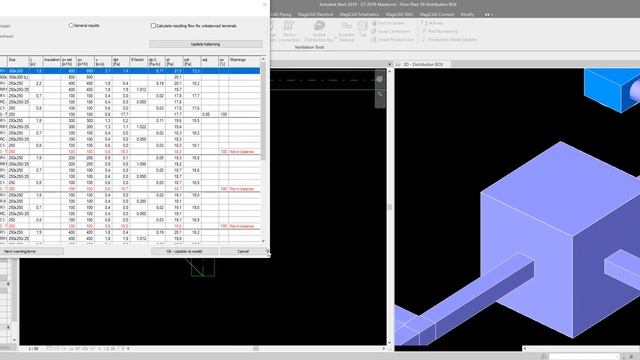640x360 pixels.
Task: Click the Clip tool icon
Action: tap(363, 27)
